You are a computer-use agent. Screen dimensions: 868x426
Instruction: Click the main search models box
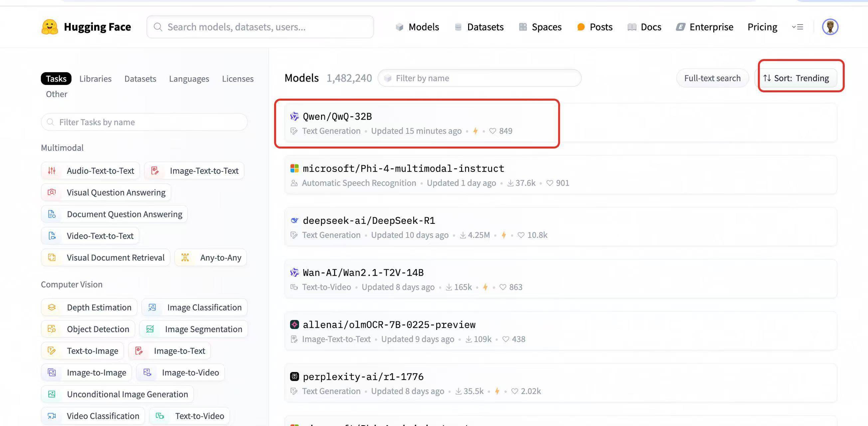(x=260, y=27)
